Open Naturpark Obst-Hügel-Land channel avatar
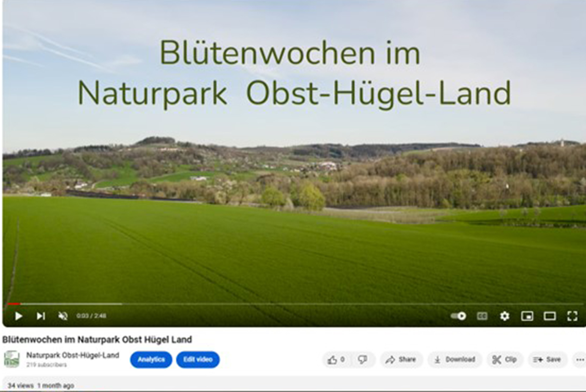 coord(12,359)
